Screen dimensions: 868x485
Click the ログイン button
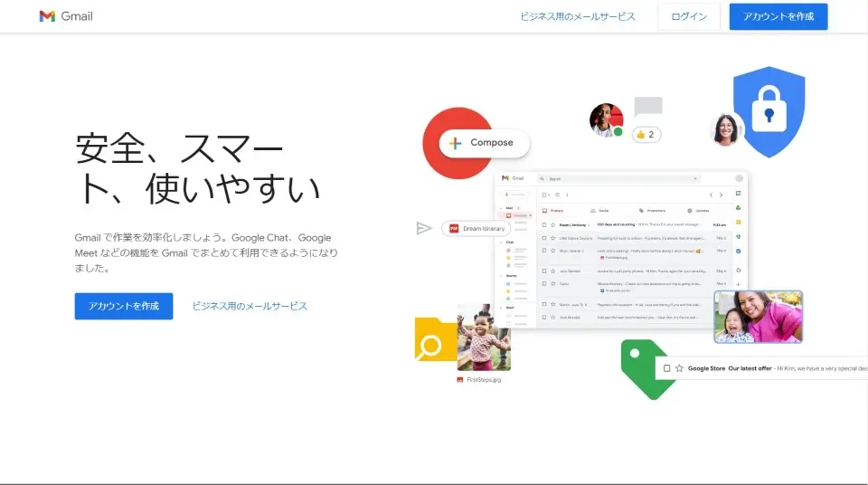[689, 16]
